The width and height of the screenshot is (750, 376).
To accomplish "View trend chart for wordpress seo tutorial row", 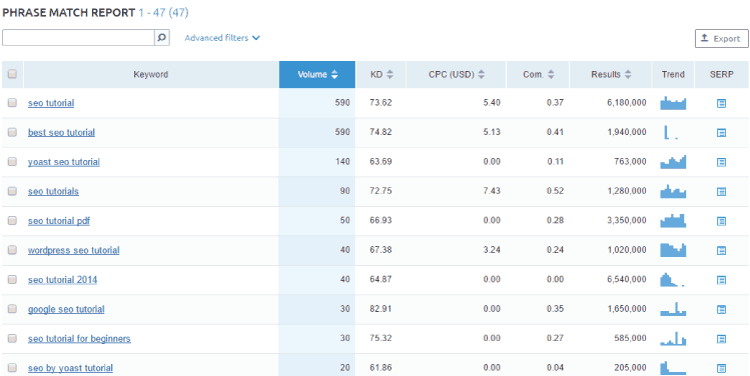I will [x=673, y=250].
